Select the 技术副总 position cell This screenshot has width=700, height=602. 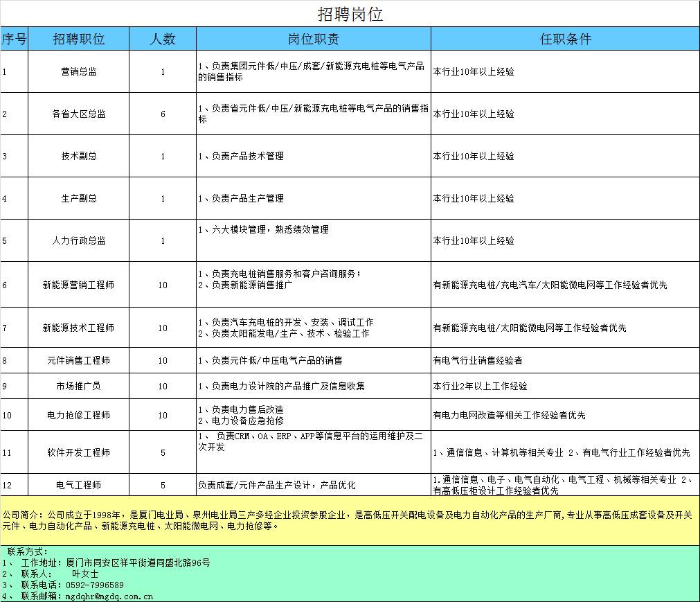(x=78, y=157)
